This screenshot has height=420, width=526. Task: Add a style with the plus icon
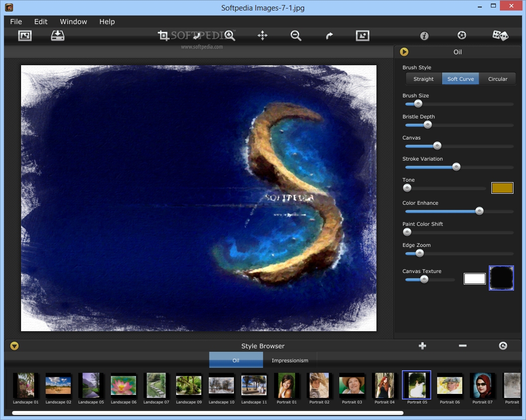click(x=422, y=346)
